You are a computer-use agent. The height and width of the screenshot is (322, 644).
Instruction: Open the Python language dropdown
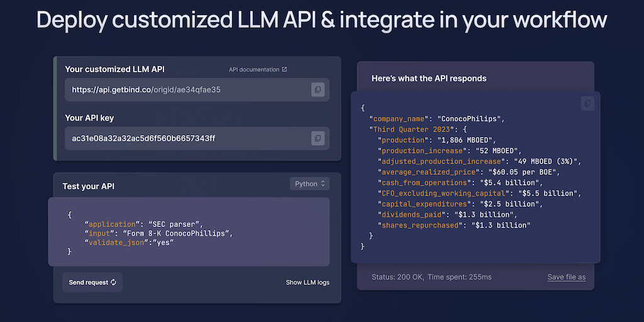[309, 184]
